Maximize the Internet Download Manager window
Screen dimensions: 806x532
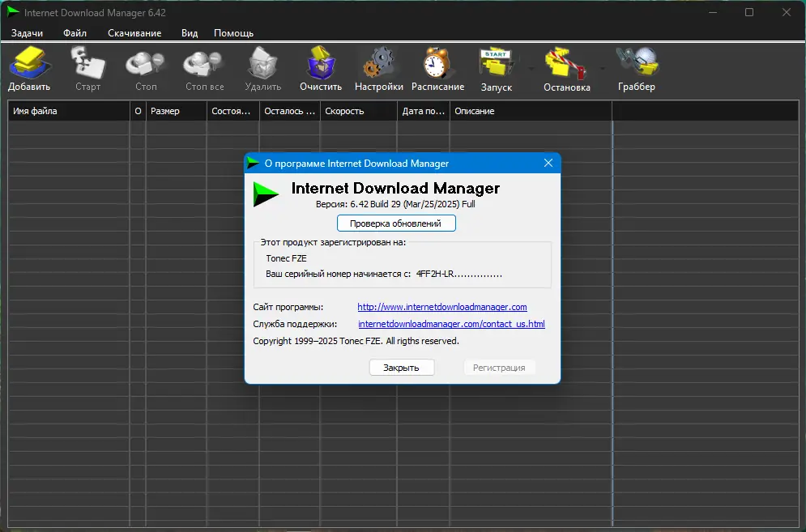(749, 12)
